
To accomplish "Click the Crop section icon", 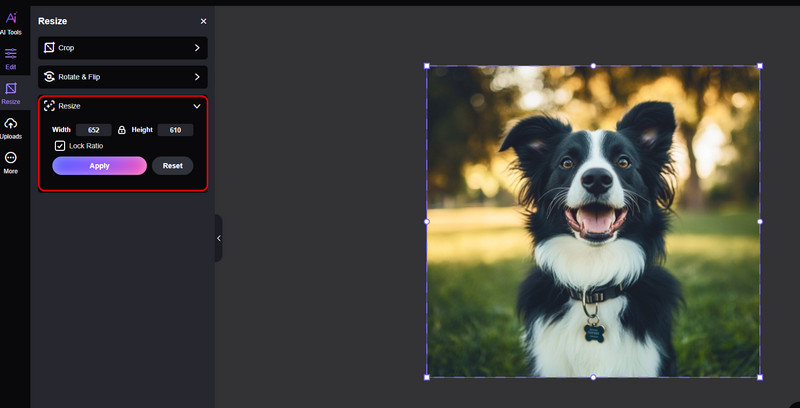I will pyautogui.click(x=49, y=48).
